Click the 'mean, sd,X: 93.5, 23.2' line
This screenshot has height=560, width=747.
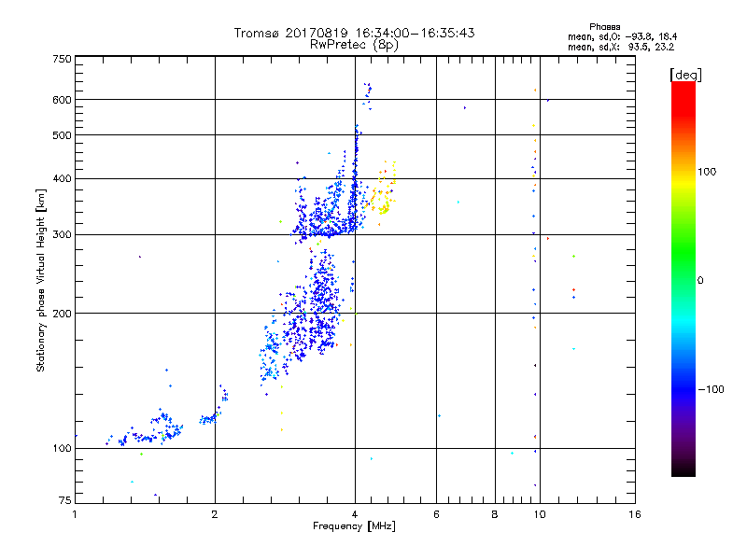[621, 47]
